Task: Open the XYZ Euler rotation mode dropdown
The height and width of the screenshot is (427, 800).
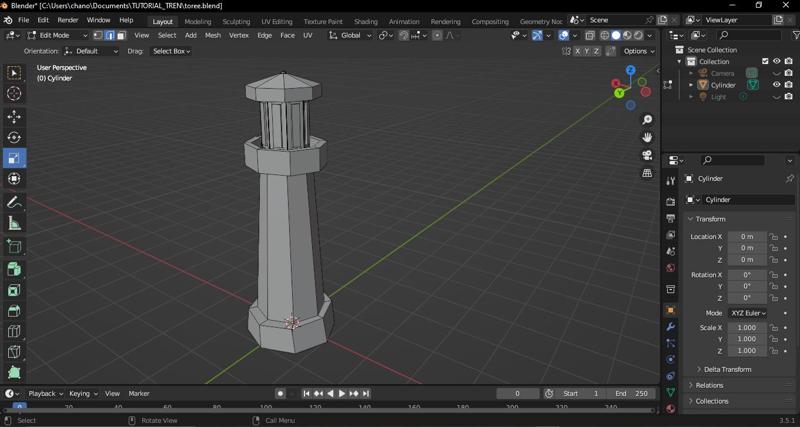Action: pos(747,313)
